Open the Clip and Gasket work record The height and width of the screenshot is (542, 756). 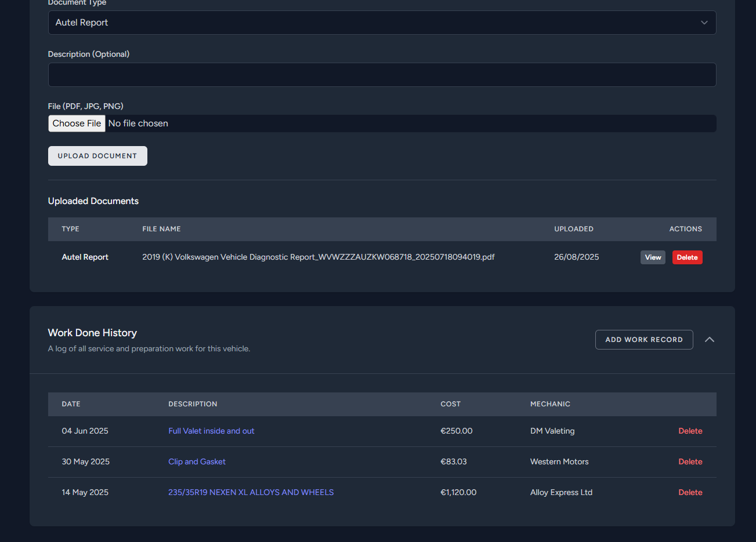[x=197, y=461]
